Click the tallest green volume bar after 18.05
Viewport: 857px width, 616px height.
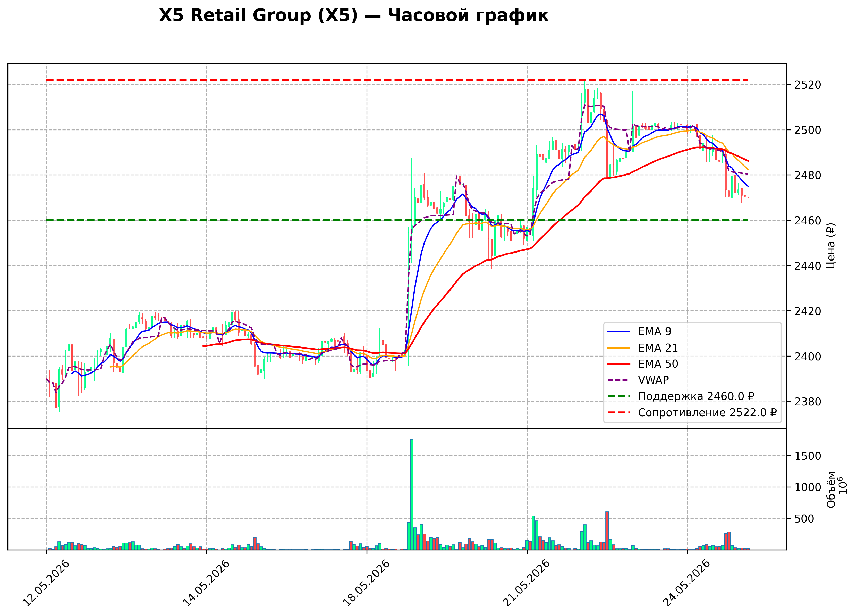point(411,494)
